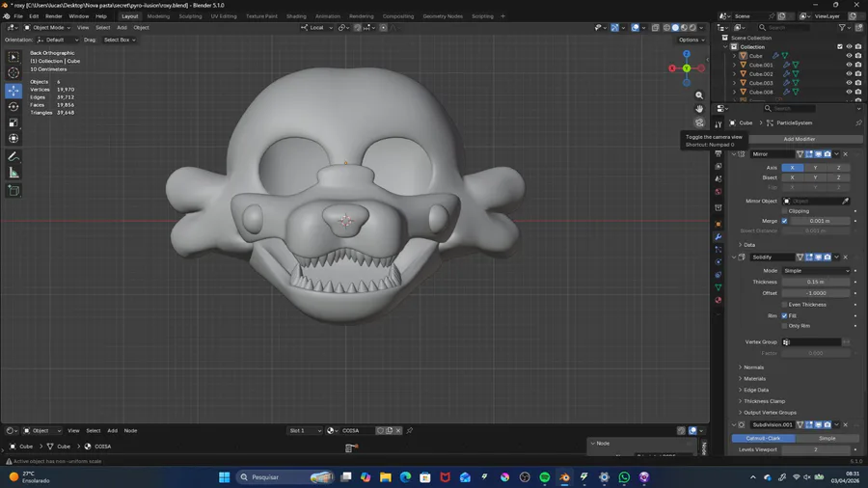Enable the Even Thickness checkbox

point(784,304)
